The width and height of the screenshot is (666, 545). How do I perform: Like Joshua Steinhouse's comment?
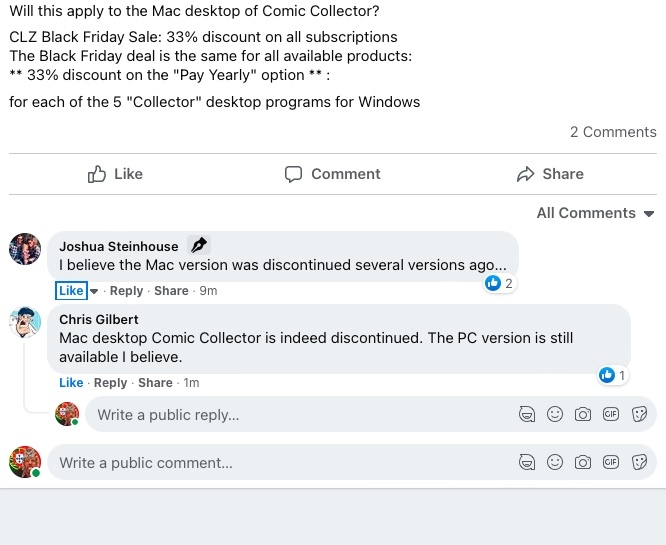pyautogui.click(x=71, y=291)
